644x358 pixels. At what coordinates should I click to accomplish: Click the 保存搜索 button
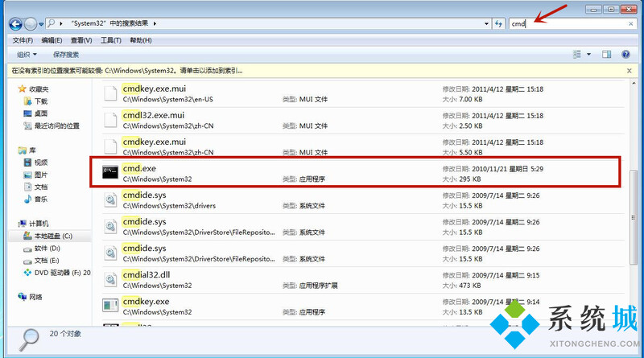click(66, 55)
